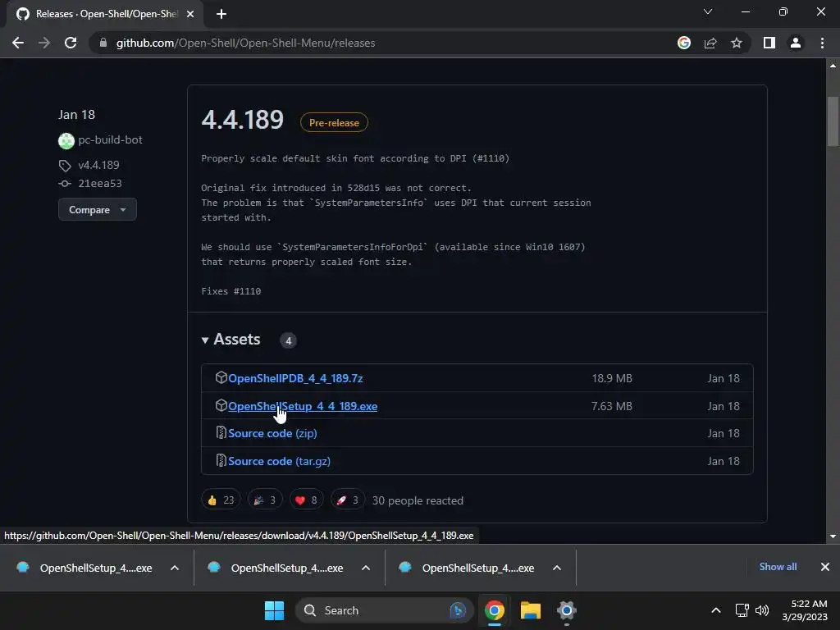Open the Compare dropdown
The height and width of the screenshot is (630, 840).
pyautogui.click(x=97, y=209)
